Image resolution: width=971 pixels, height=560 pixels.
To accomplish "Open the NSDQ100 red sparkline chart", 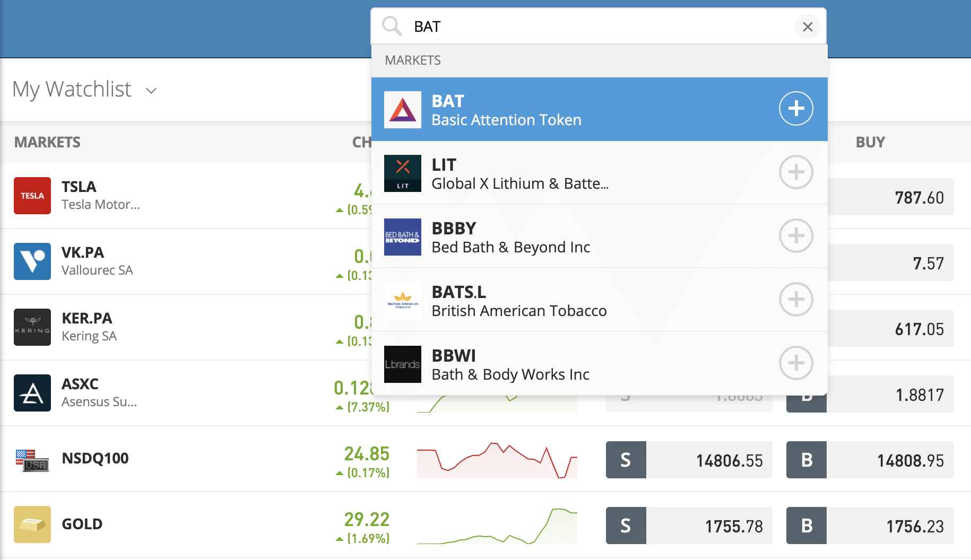I will 497,460.
